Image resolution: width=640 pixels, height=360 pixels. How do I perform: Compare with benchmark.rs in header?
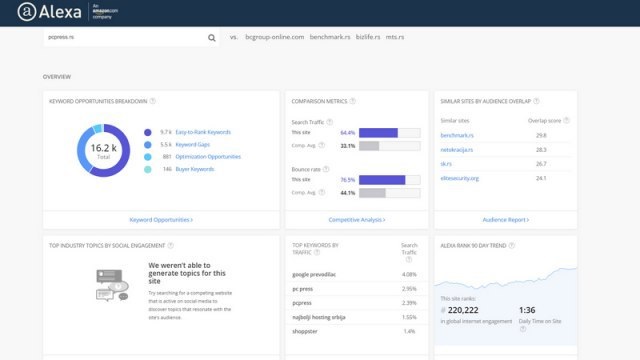click(x=330, y=37)
